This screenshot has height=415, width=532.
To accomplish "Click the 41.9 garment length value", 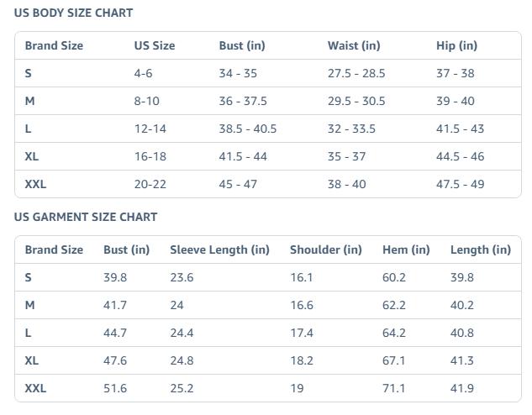I will 462,388.
